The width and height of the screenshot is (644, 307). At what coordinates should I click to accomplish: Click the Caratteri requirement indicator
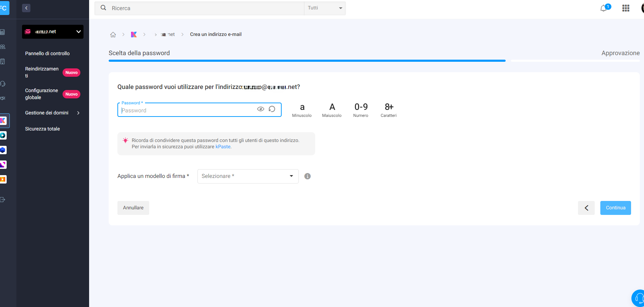coord(389,110)
